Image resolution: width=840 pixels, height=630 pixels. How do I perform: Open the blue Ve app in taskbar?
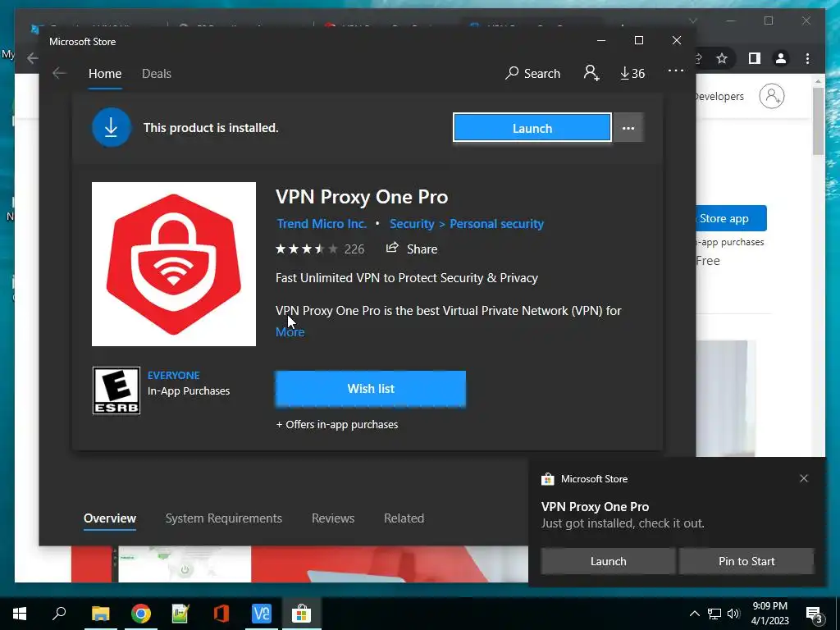tap(262, 614)
